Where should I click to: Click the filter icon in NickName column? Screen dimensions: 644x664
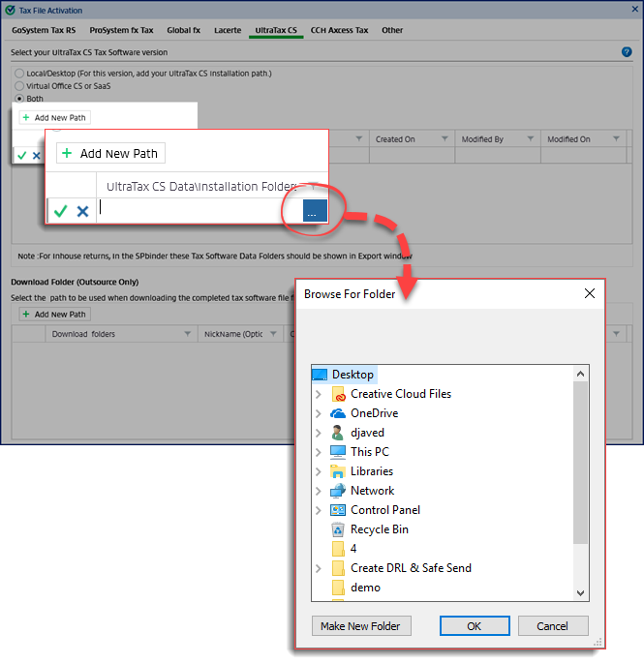pos(273,334)
